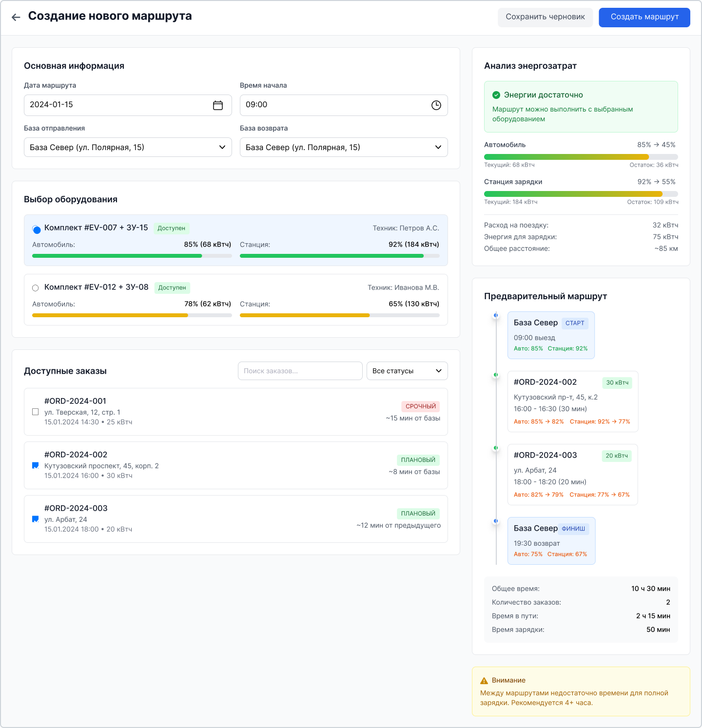Uncheck the #ORD-2024-002 order checkbox

(x=36, y=465)
